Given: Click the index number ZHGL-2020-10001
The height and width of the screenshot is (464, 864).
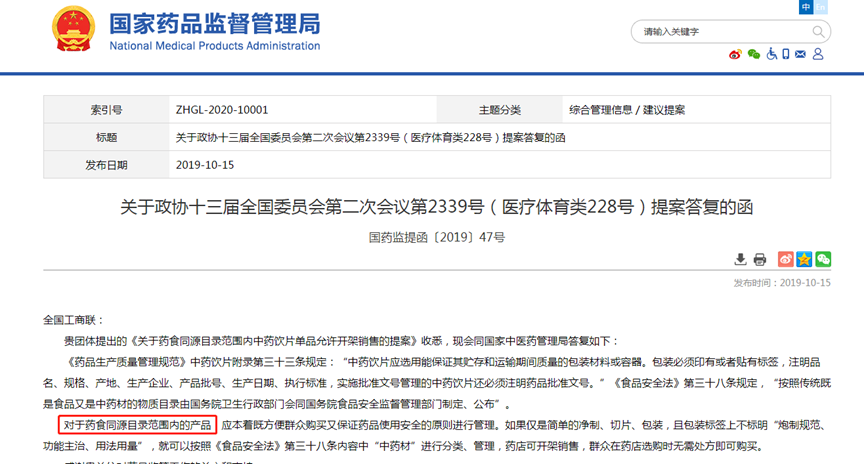Looking at the screenshot, I should click(221, 110).
